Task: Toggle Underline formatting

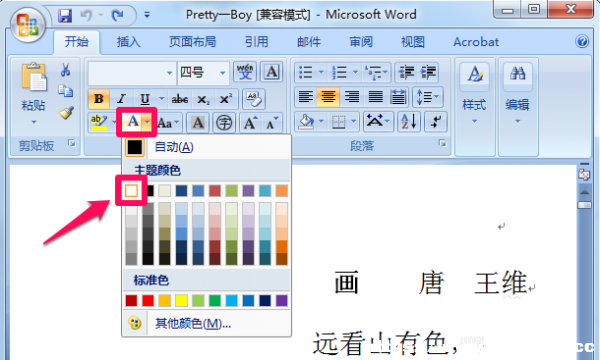Action: (x=145, y=99)
